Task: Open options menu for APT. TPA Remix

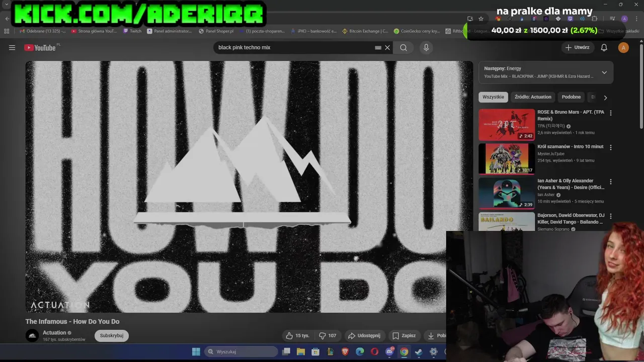Action: [611, 113]
